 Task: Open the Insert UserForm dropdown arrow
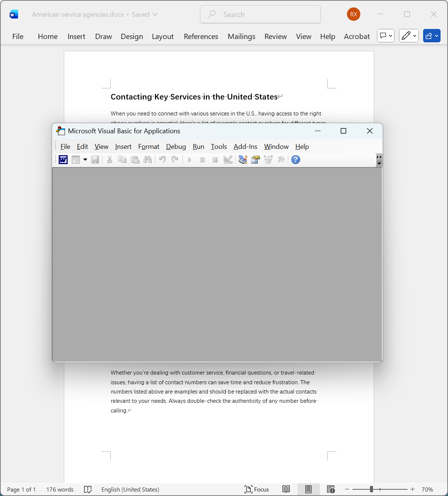(85, 160)
